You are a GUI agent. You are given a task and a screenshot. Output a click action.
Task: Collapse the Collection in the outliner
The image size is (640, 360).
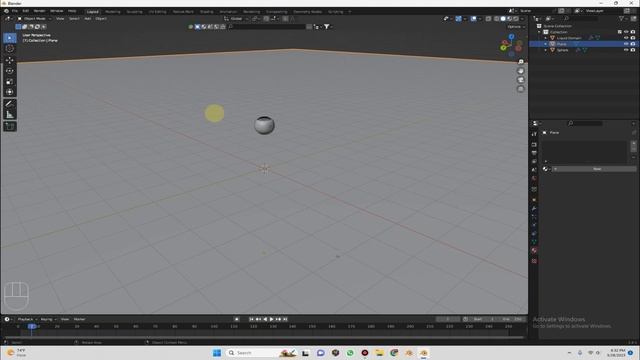540,32
